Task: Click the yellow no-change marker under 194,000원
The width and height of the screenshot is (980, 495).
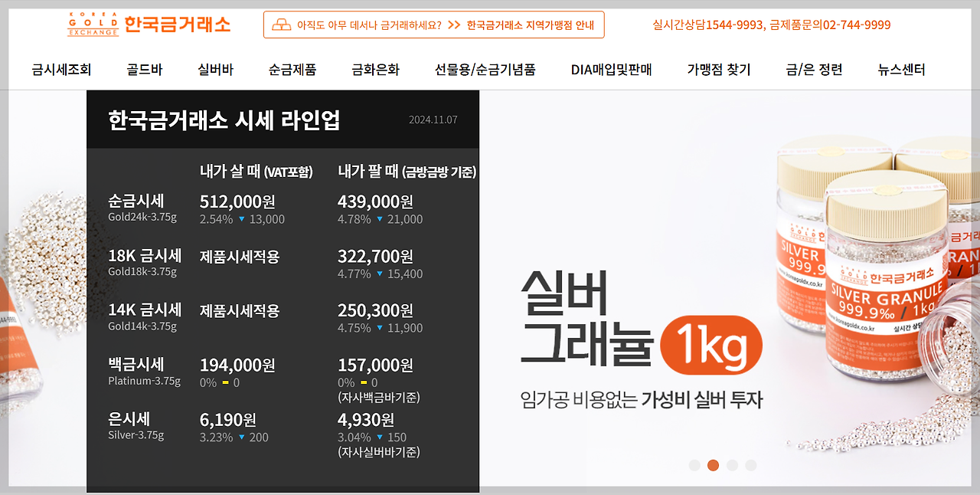Action: (x=225, y=382)
